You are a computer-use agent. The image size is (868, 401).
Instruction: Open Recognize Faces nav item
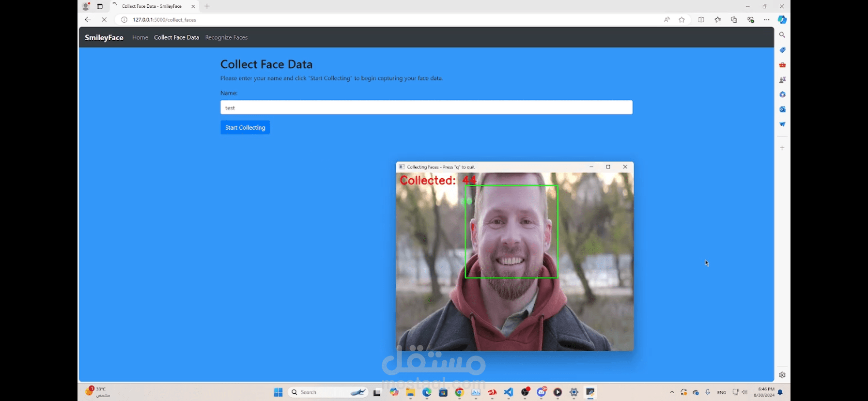226,37
